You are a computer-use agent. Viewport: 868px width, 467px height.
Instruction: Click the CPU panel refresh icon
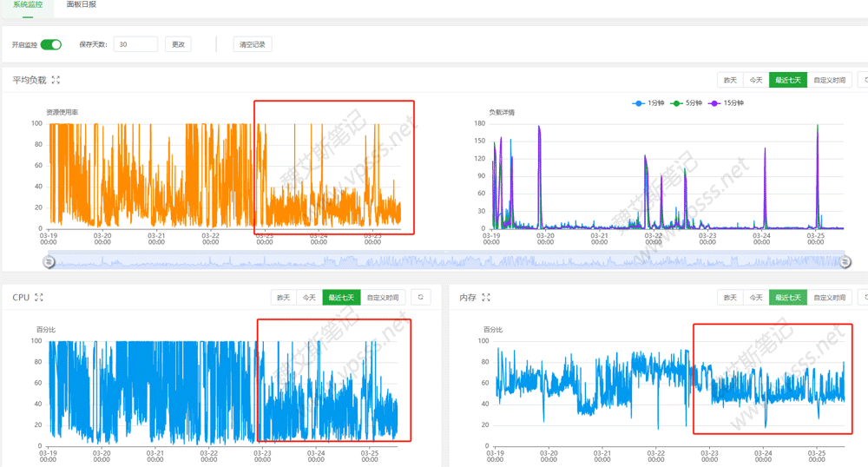click(x=420, y=297)
